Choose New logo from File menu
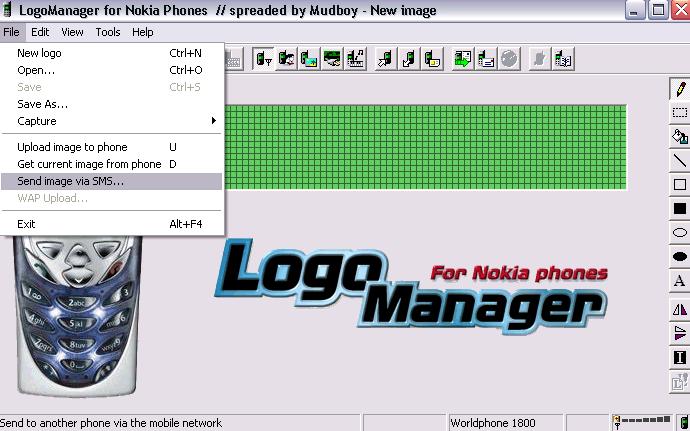This screenshot has height=431, width=690. point(112,53)
